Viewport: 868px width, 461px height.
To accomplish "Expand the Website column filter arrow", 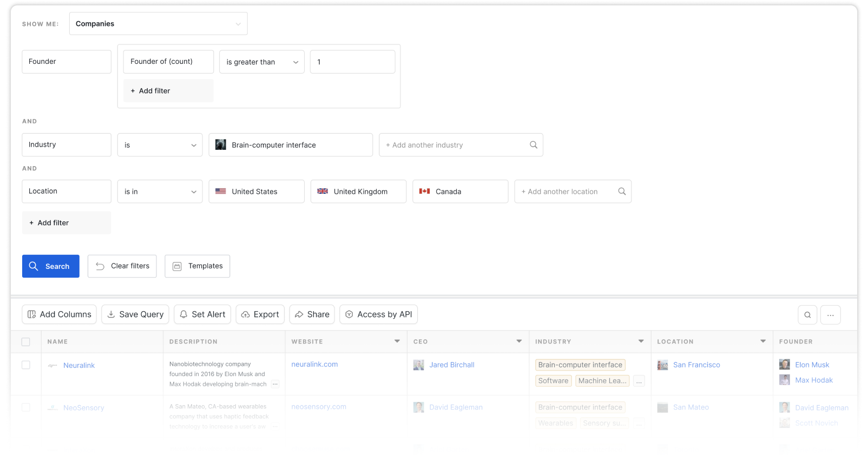I will point(397,341).
